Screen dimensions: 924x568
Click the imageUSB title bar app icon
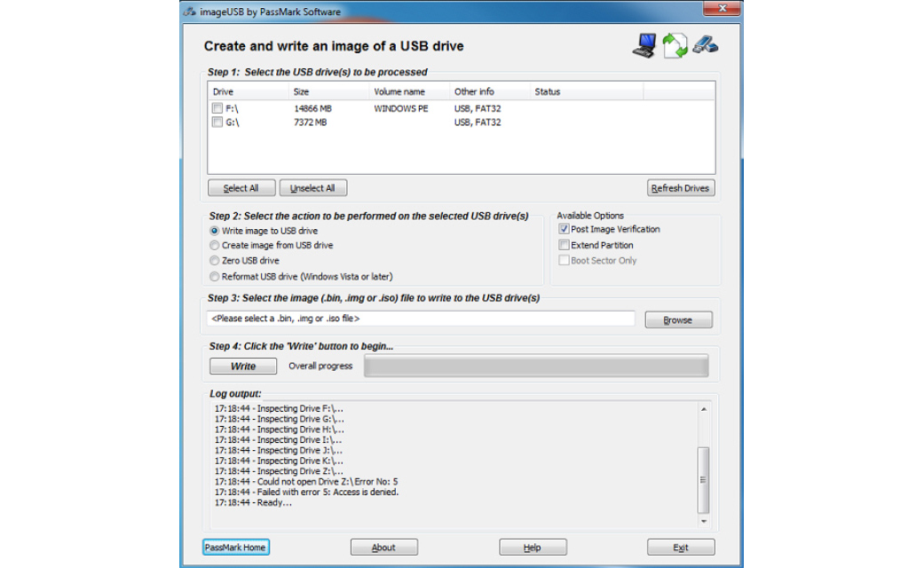pos(190,12)
